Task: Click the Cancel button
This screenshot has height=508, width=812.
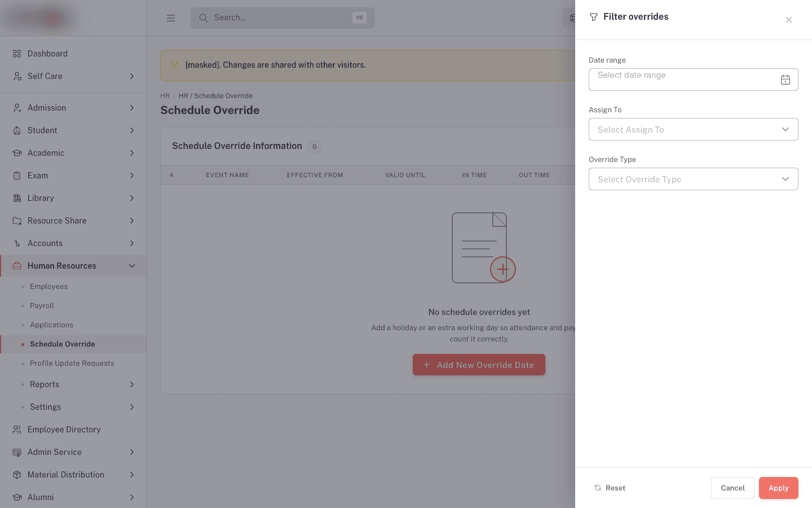Action: (x=732, y=488)
